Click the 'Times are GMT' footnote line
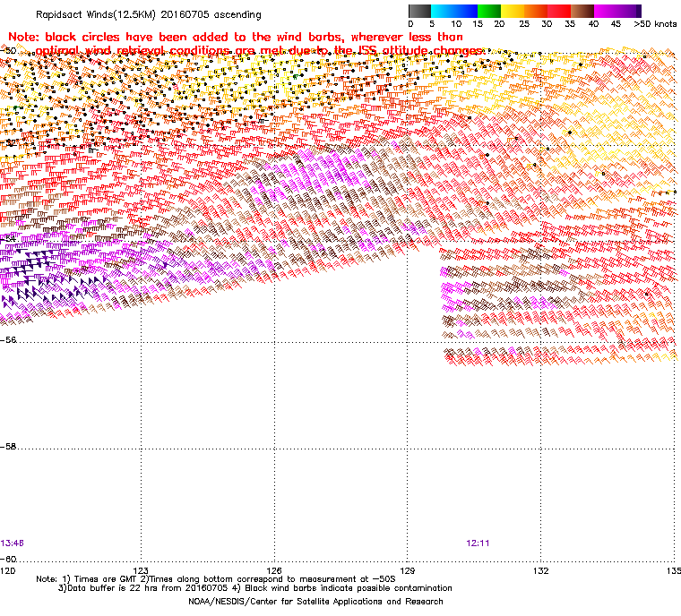 coord(216,579)
